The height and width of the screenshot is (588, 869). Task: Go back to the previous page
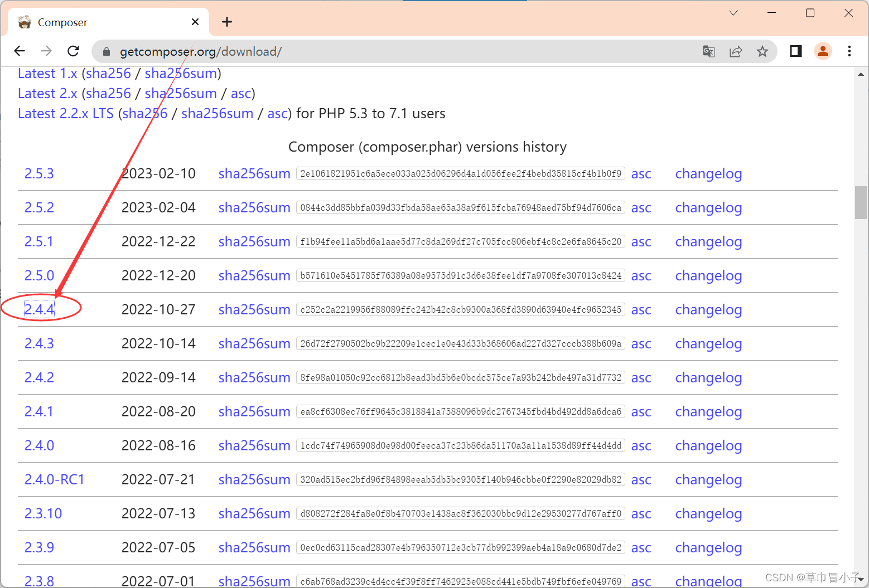click(x=20, y=51)
